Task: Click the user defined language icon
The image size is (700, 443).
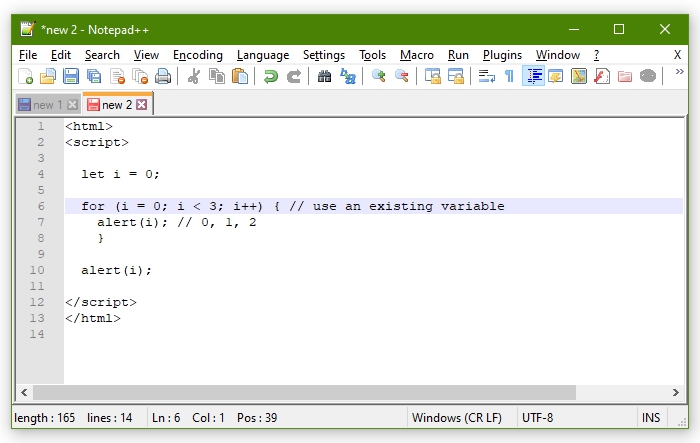Action: point(556,76)
